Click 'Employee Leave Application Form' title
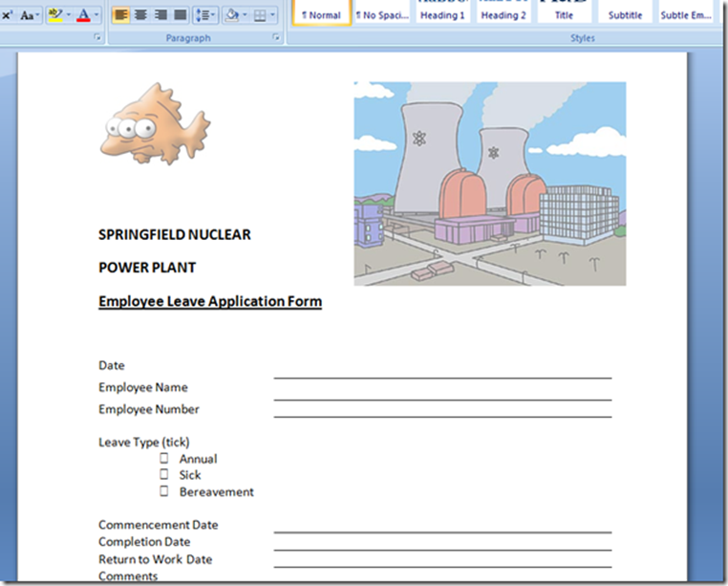The height and width of the screenshot is (586, 728). click(210, 301)
